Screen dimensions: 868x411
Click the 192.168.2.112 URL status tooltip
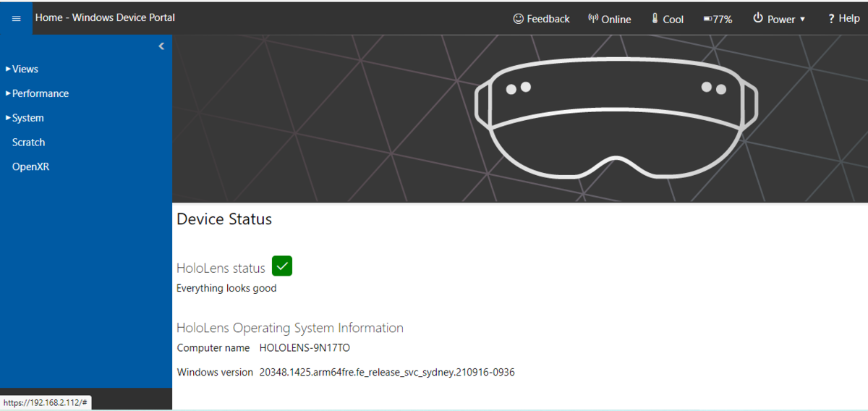point(46,402)
